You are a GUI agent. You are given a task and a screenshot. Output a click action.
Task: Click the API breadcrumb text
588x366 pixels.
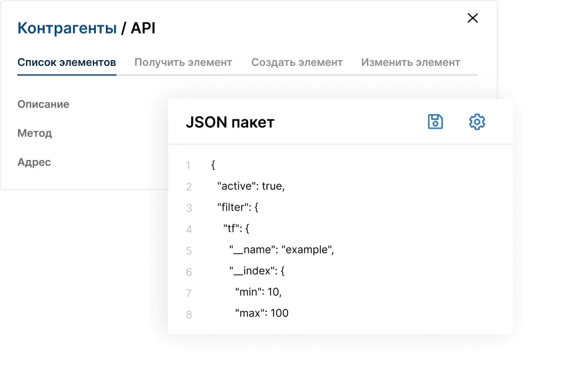click(x=143, y=28)
